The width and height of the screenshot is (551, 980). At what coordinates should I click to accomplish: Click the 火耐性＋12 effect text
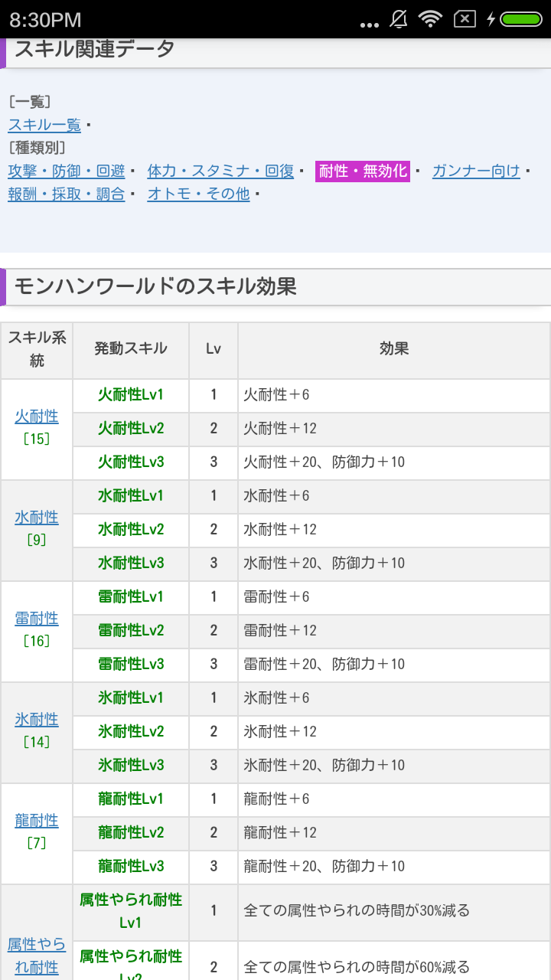pos(280,429)
